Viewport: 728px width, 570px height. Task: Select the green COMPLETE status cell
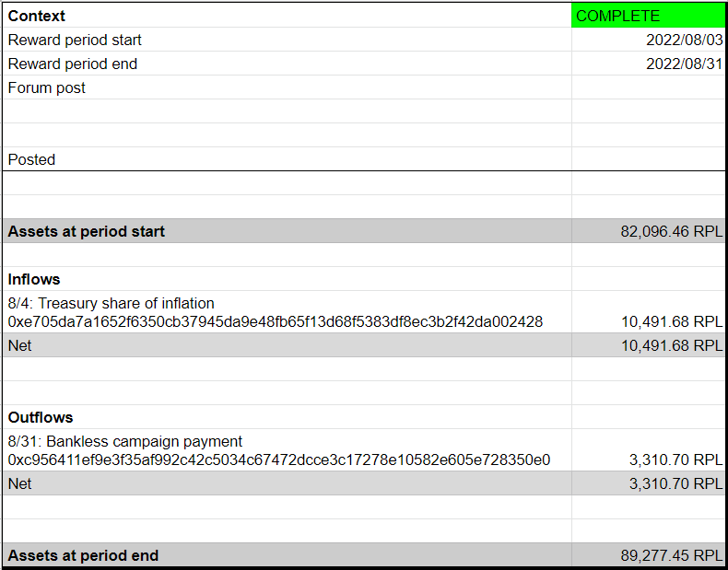click(x=648, y=16)
